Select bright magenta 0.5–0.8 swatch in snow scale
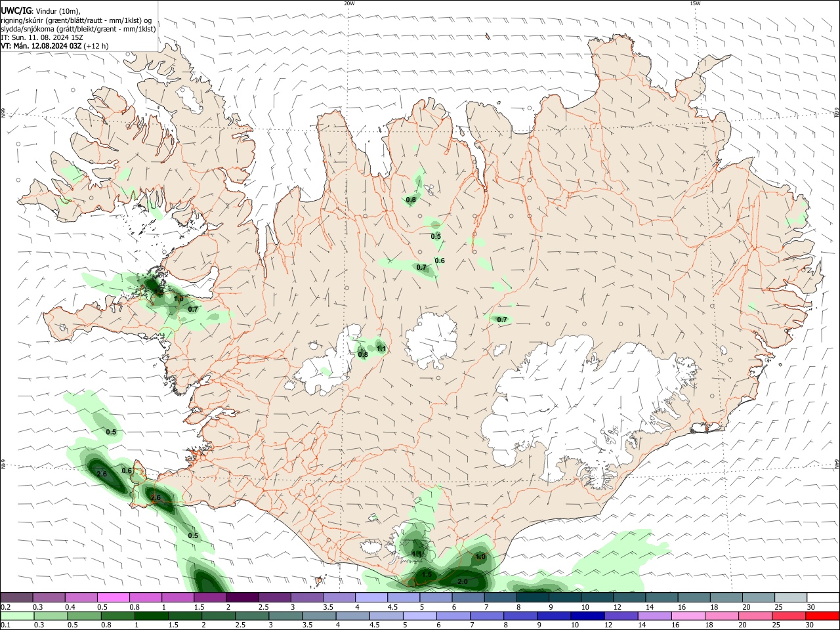This screenshot has height=630, width=840. 114,598
